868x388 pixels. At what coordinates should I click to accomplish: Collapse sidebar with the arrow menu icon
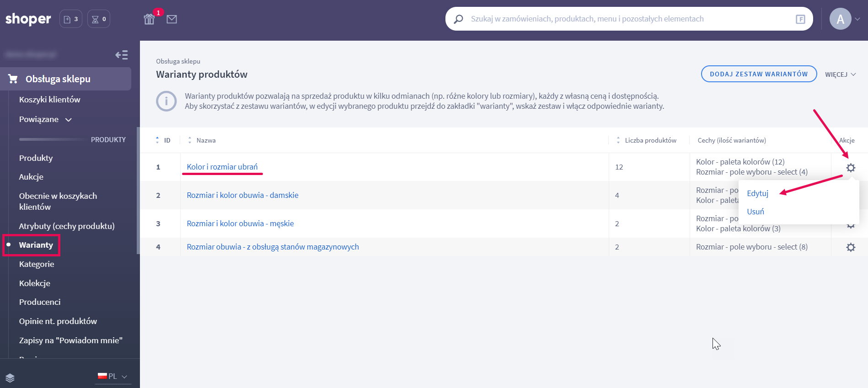tap(122, 55)
